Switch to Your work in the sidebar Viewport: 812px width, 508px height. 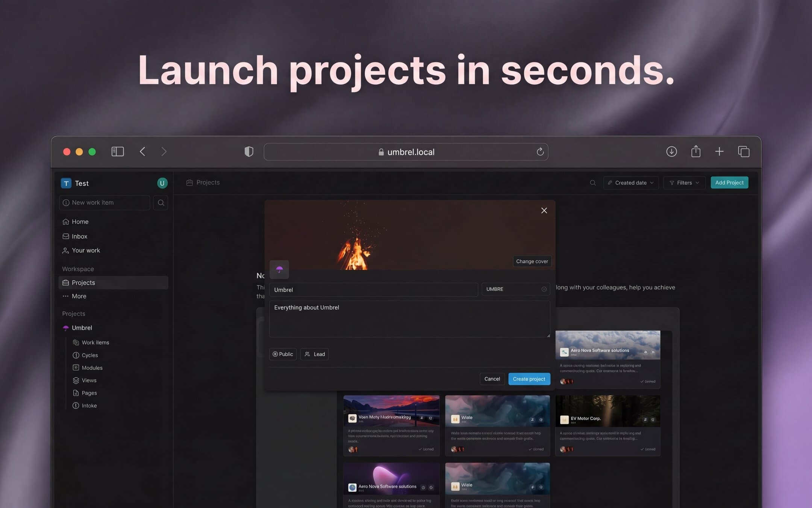(x=86, y=250)
